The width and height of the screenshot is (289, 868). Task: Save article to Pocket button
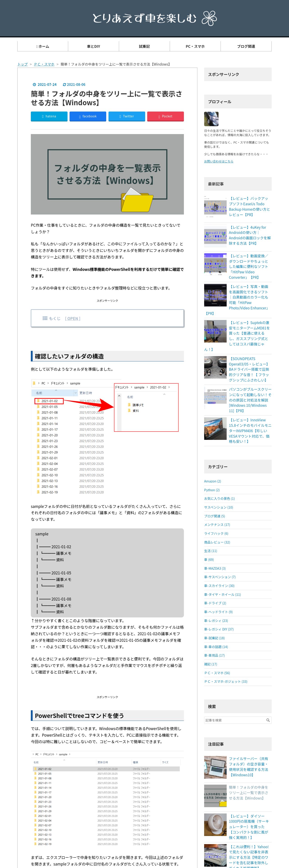[165, 116]
